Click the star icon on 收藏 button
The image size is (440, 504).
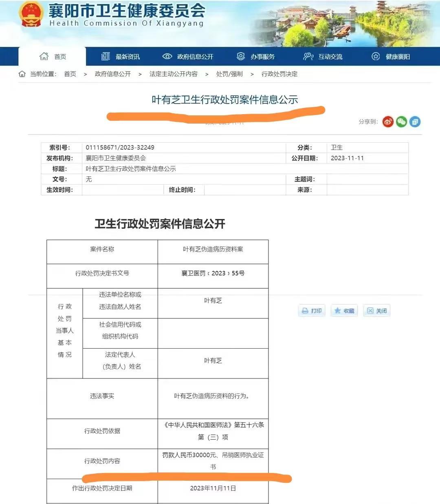(x=337, y=311)
